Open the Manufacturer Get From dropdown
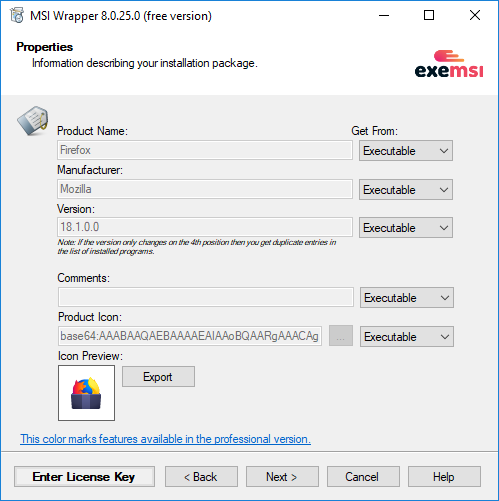The width and height of the screenshot is (499, 501). pos(406,190)
